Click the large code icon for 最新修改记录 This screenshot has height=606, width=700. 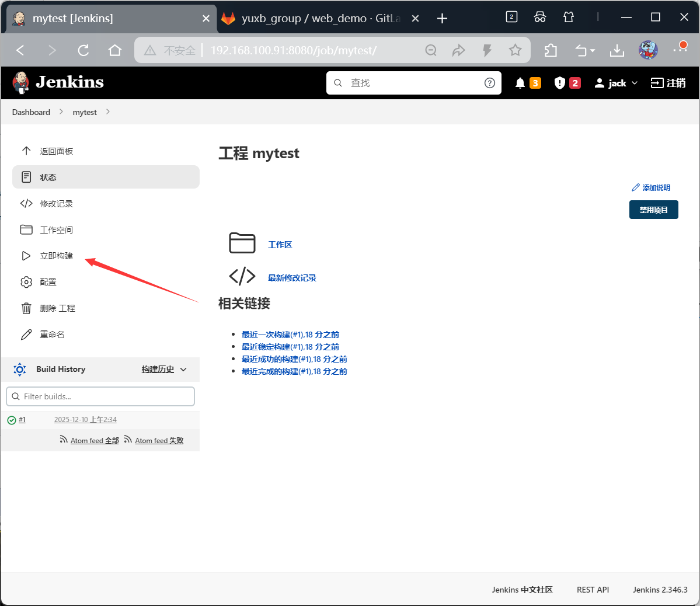pyautogui.click(x=242, y=276)
